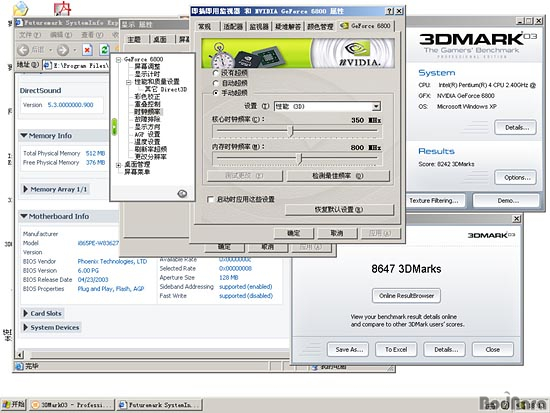550x413 pixels.
Task: Select 刷新率超频 in the NVIDIA tree
Action: click(x=150, y=149)
